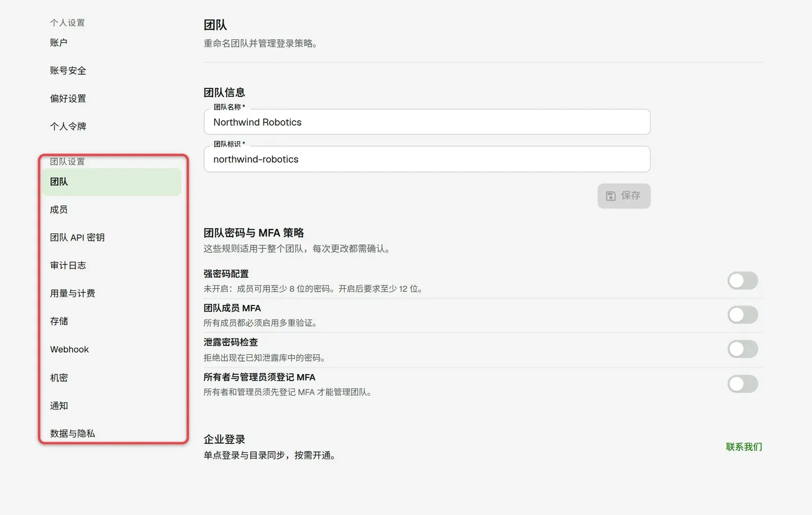This screenshot has width=812, height=515.
Task: Click 所有成员都必须启用多重验证 description
Action: pyautogui.click(x=260, y=323)
